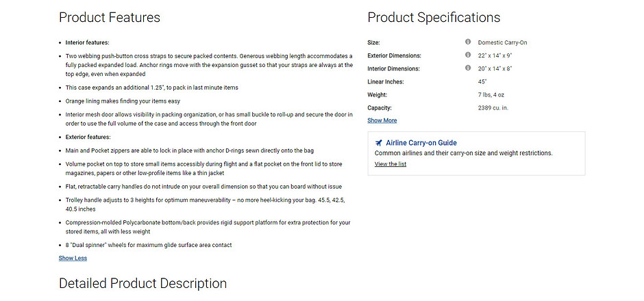Click the info icon beside Exterior Dimensions

pos(468,55)
